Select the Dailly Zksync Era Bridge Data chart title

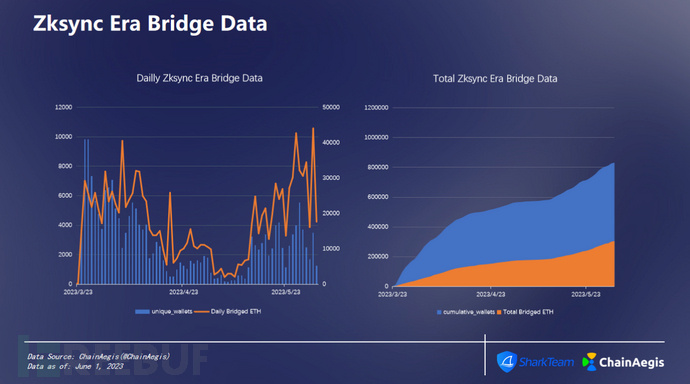coord(199,78)
